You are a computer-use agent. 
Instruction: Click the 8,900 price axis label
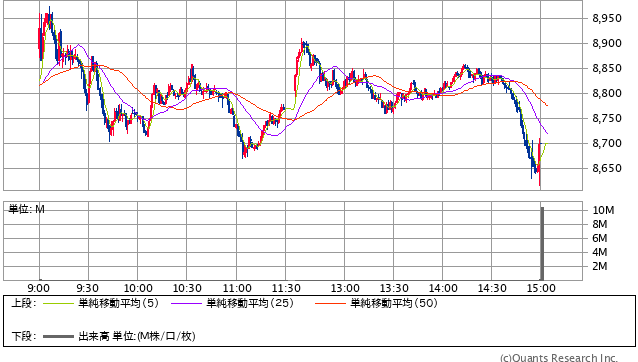click(607, 43)
